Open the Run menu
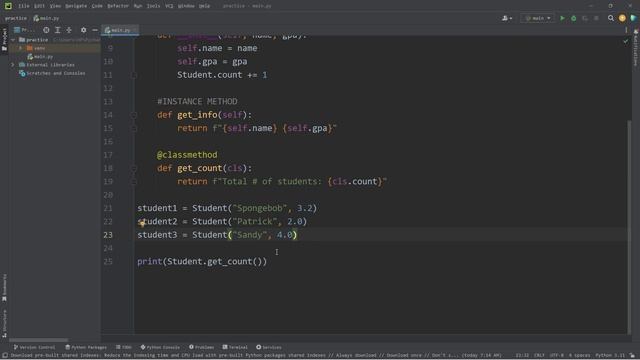The image size is (640, 360). 138,6
